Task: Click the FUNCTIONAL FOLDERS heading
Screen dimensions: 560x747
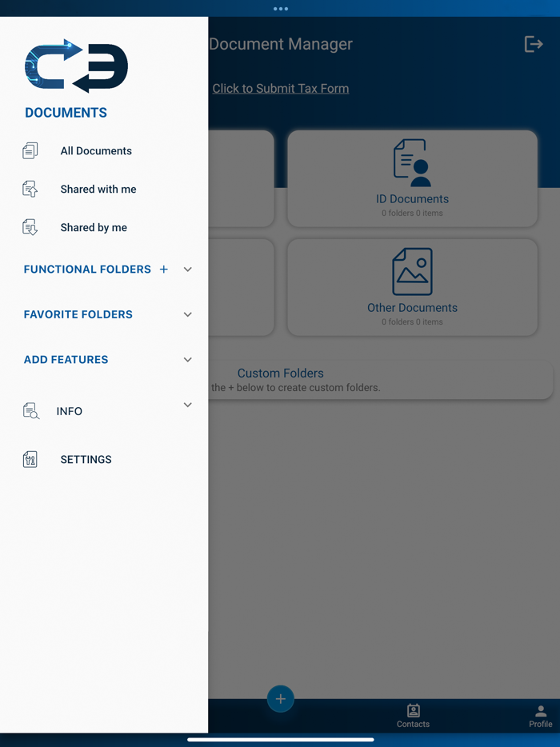Action: pos(87,270)
